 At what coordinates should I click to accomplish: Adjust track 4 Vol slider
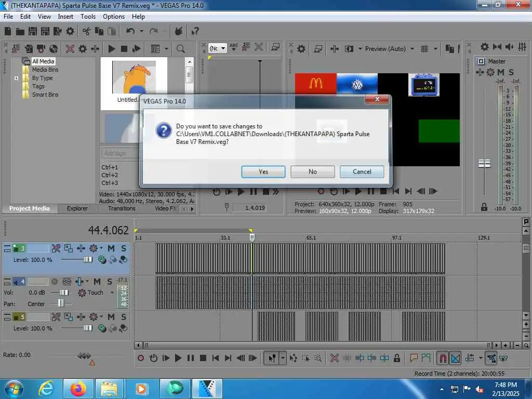tap(64, 292)
